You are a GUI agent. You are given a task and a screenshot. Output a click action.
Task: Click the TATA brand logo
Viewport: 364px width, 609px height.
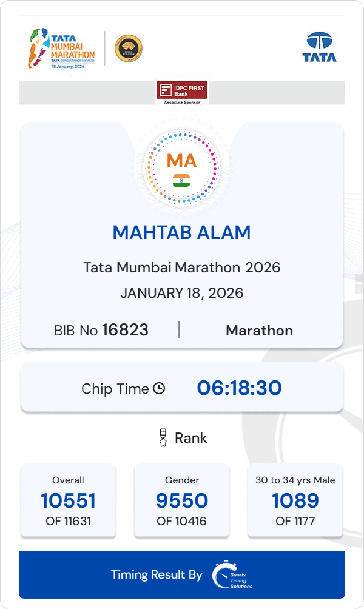[x=320, y=47]
